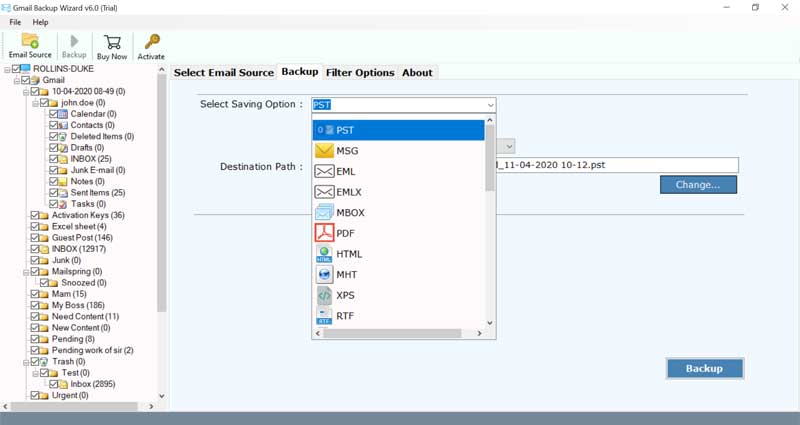The width and height of the screenshot is (800, 425).
Task: Uncheck the john.doe folder checkbox
Action: [44, 103]
